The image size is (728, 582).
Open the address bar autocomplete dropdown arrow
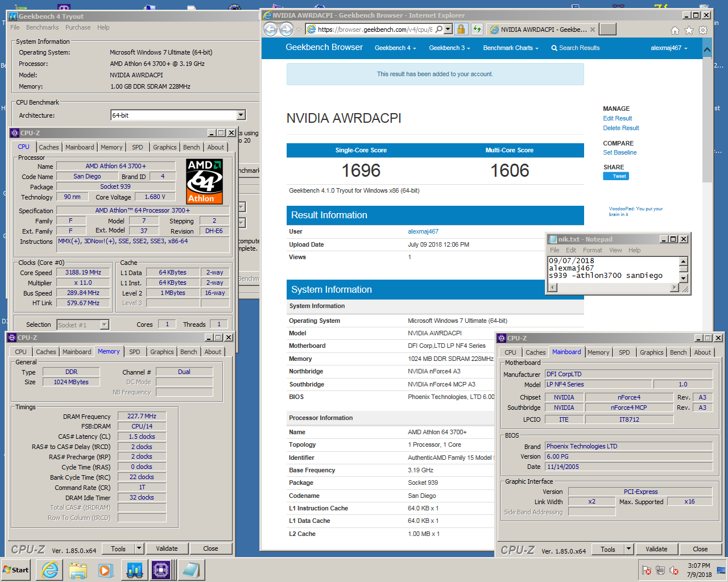point(448,29)
